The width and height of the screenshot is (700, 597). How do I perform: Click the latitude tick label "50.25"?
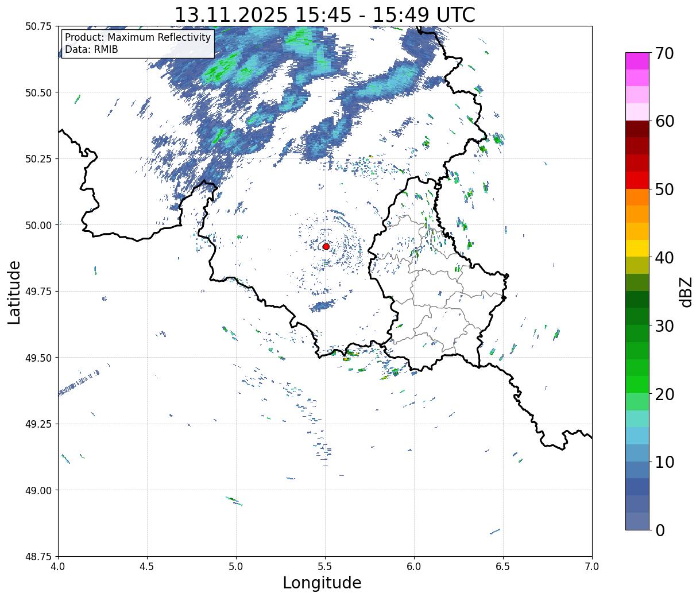click(38, 159)
